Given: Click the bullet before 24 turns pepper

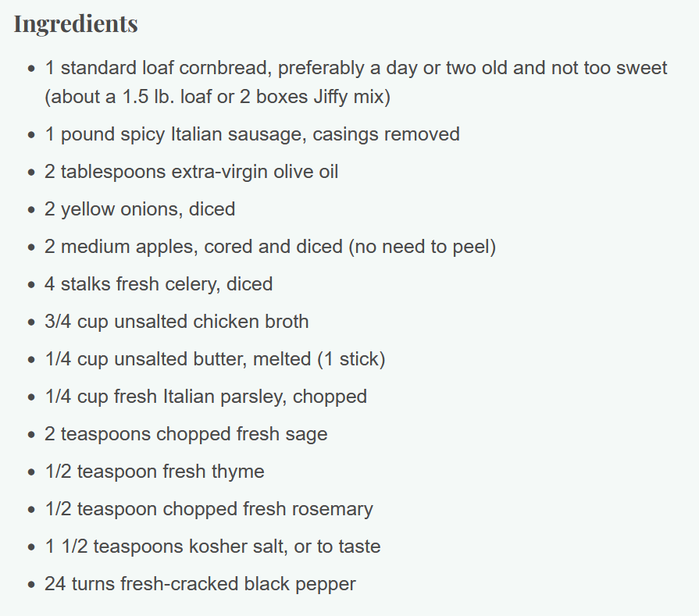Looking at the screenshot, I should point(30,584).
